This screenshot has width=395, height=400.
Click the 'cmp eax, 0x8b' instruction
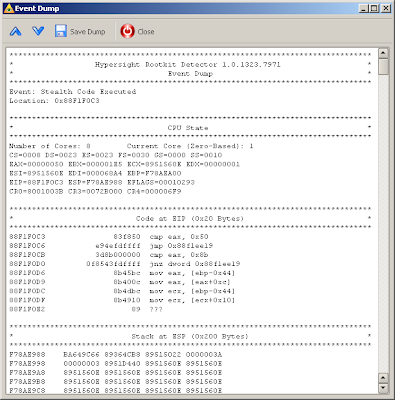tap(179, 255)
